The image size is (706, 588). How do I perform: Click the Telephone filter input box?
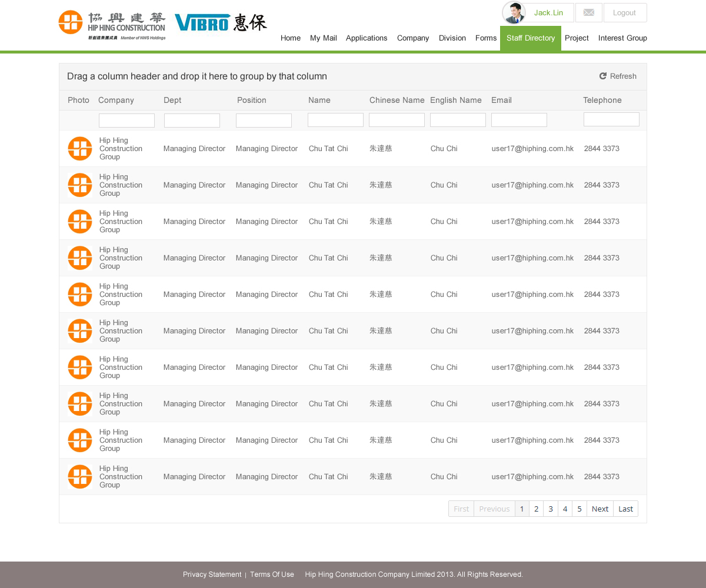[x=611, y=119]
